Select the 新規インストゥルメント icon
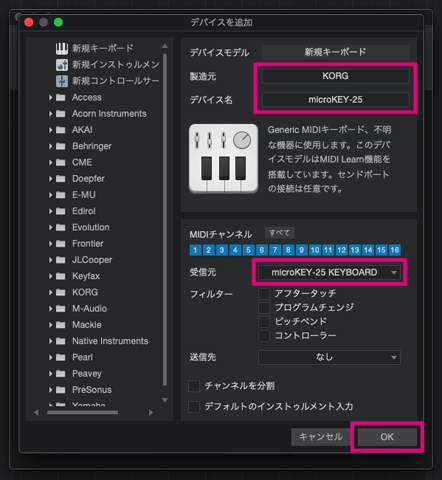442x480 pixels. click(x=62, y=65)
